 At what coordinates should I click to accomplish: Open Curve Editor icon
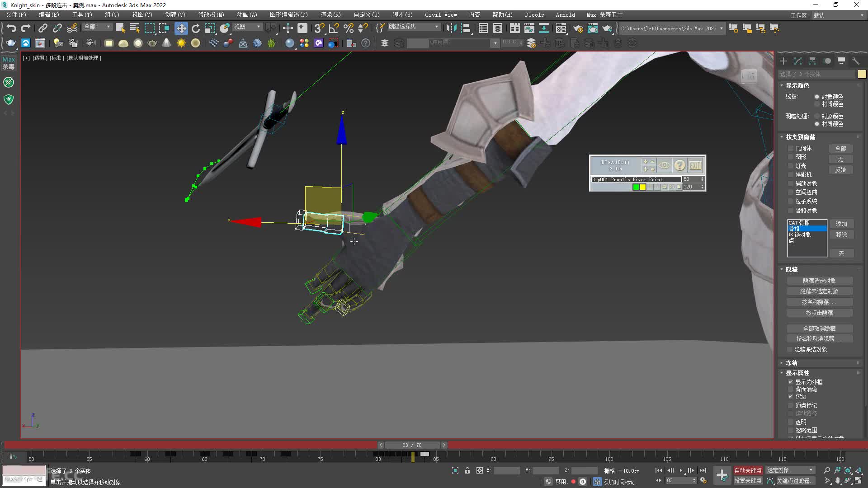[x=529, y=28]
